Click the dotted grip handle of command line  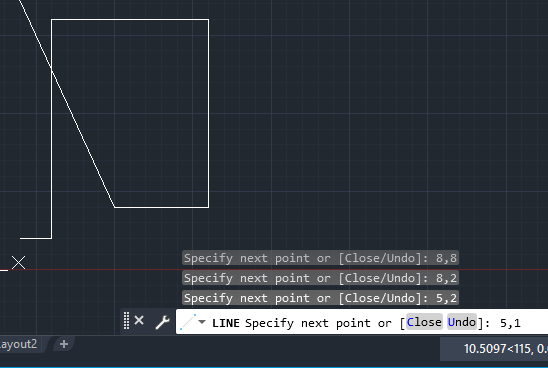pyautogui.click(x=126, y=320)
